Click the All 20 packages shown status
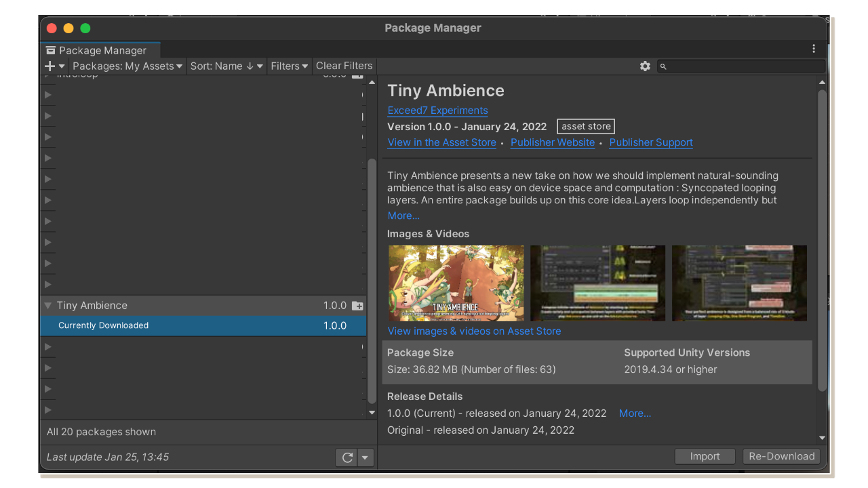 [x=101, y=432]
